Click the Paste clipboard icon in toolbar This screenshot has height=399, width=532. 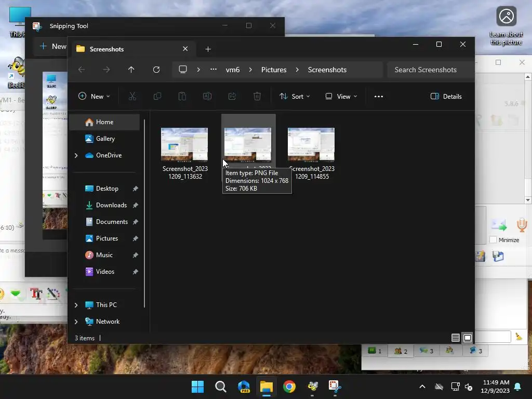click(x=182, y=96)
